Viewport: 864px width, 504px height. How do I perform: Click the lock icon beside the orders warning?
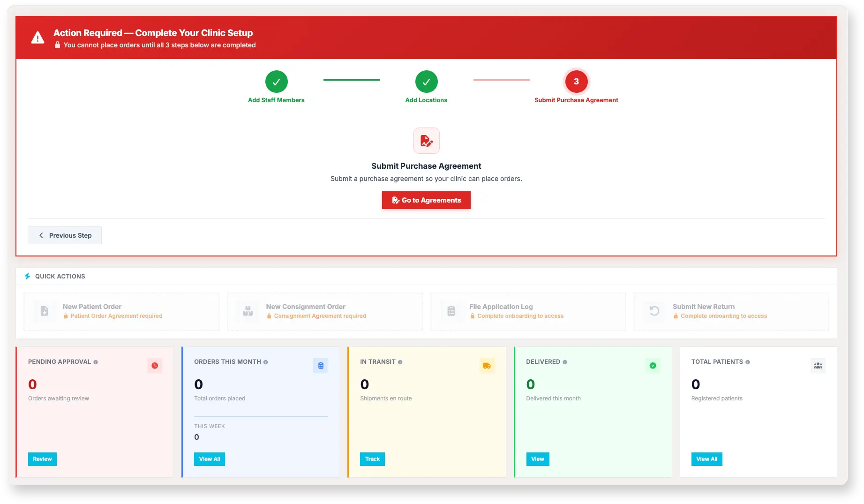[57, 45]
